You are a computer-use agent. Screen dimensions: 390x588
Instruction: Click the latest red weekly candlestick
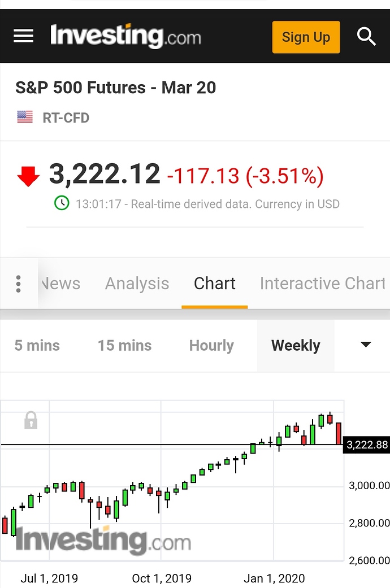339,433
